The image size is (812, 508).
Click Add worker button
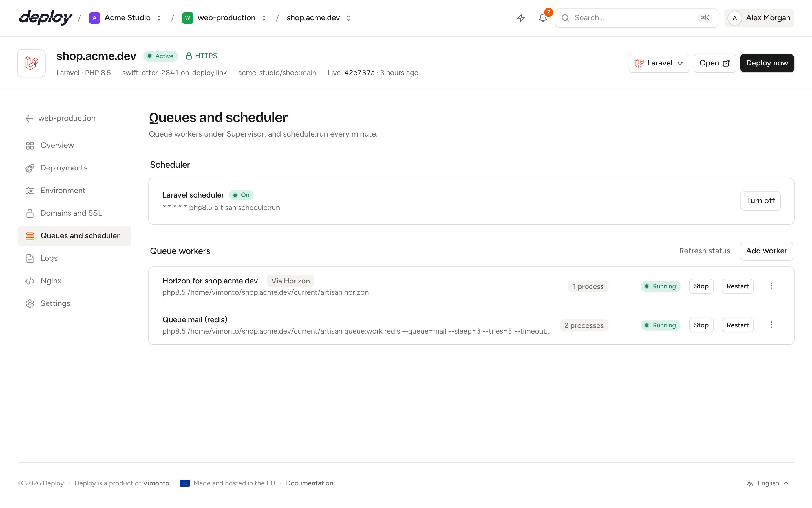[766, 251]
